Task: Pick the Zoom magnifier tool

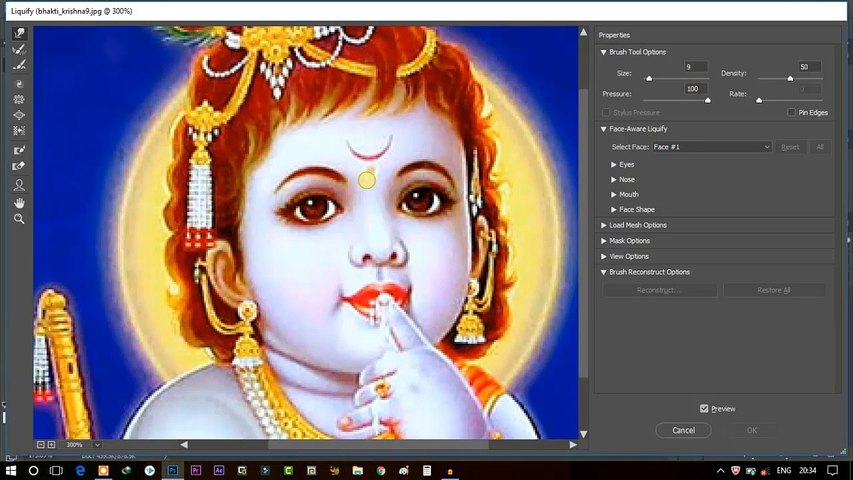Action: (x=19, y=218)
